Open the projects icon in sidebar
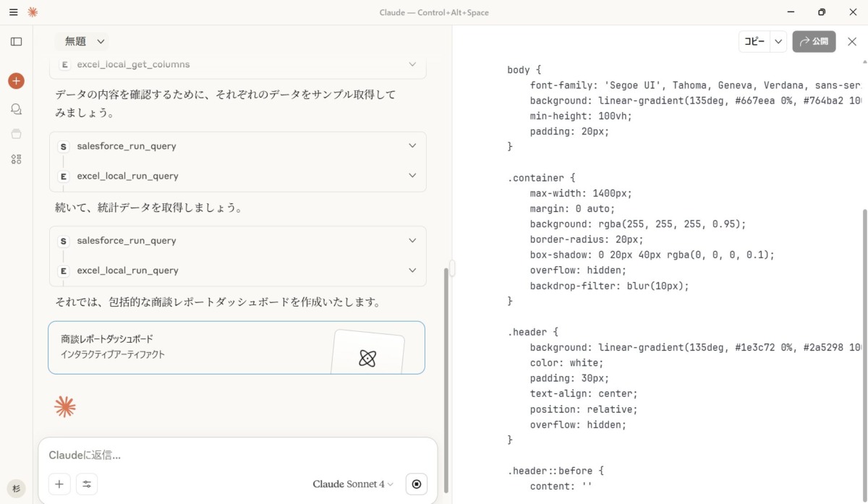This screenshot has width=868, height=504. tap(16, 134)
